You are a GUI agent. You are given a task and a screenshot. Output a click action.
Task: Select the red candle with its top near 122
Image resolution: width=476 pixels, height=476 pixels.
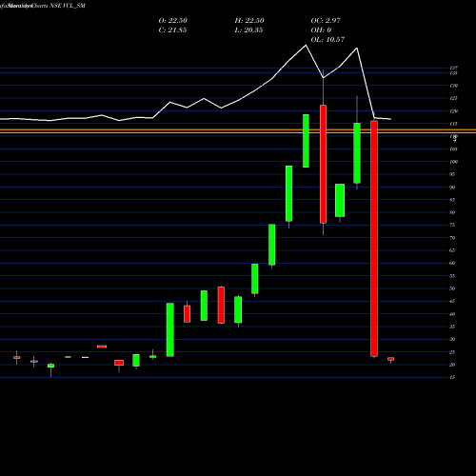pos(323,164)
